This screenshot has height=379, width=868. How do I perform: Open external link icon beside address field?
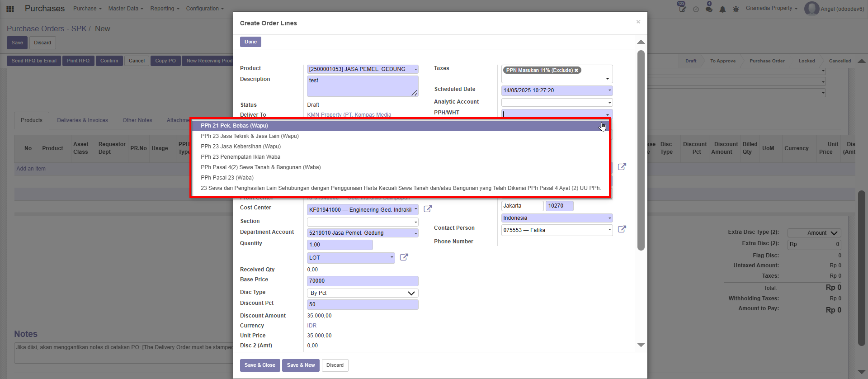coord(622,166)
